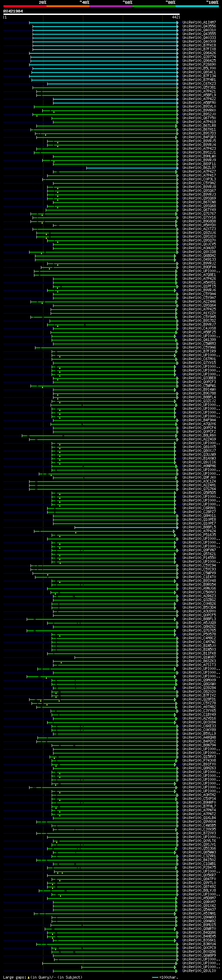Open hit UniRef100_Q5R5D5
This screenshot has width=222, height=980.
click(x=199, y=493)
